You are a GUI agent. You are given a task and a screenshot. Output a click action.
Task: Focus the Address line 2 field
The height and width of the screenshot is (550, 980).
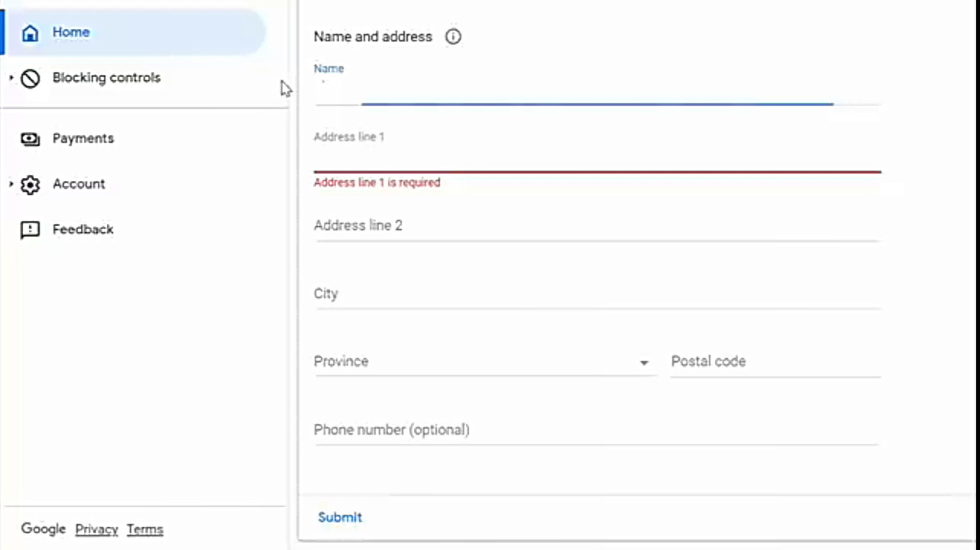click(597, 226)
